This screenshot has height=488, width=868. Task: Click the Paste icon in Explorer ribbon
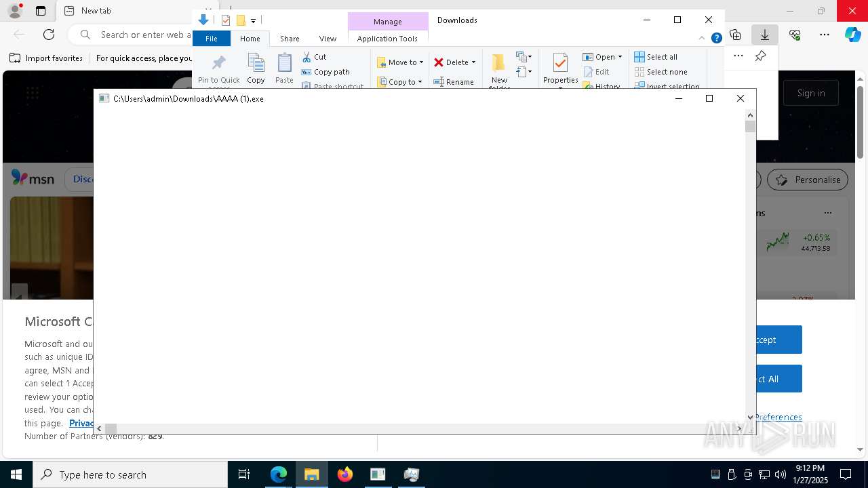point(284,68)
